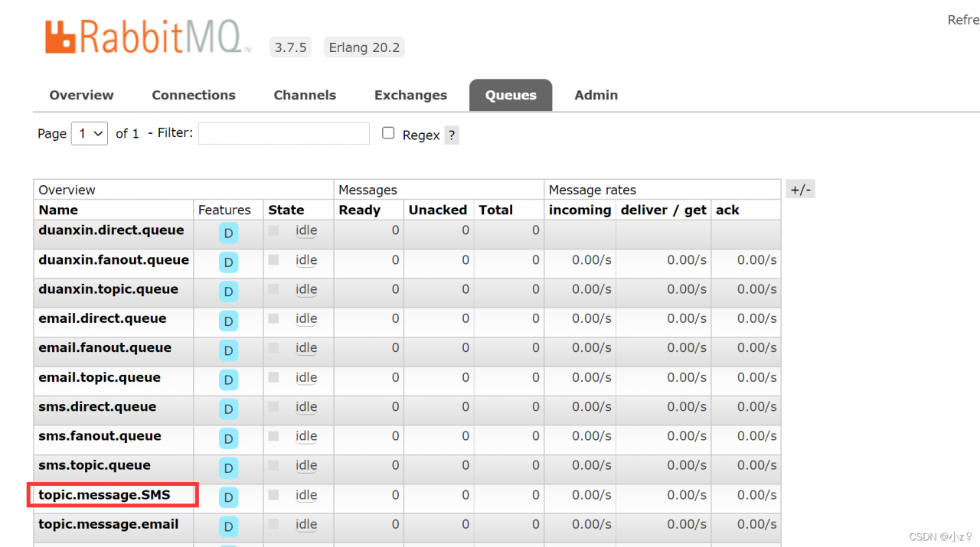Open the sms.direct.queue queue link
The width and height of the screenshot is (980, 547).
point(97,406)
